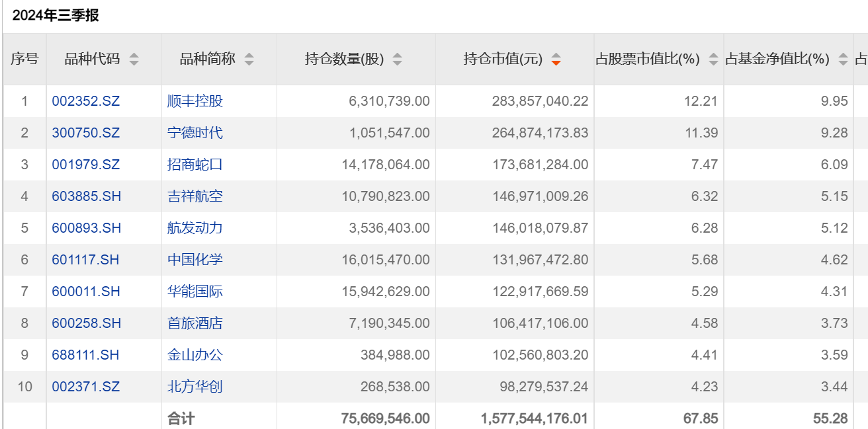The width and height of the screenshot is (868, 429).
Task: Open 招商蛇口 stock name link
Action: coord(195,165)
